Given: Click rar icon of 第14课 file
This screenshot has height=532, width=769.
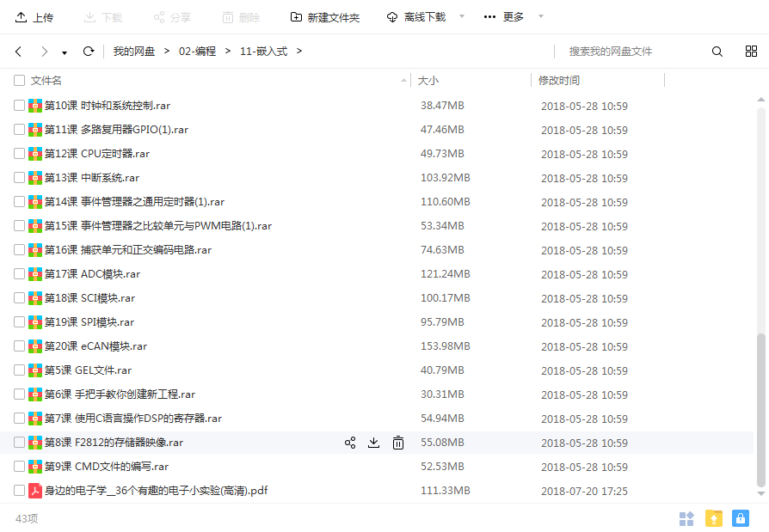Looking at the screenshot, I should (34, 202).
